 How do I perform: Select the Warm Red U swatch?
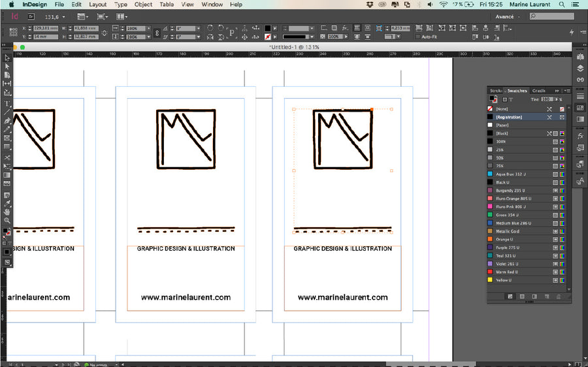pyautogui.click(x=527, y=272)
